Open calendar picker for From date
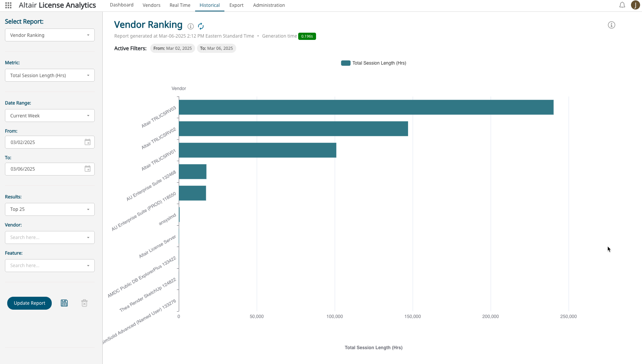This screenshot has height=364, width=642. pos(87,142)
